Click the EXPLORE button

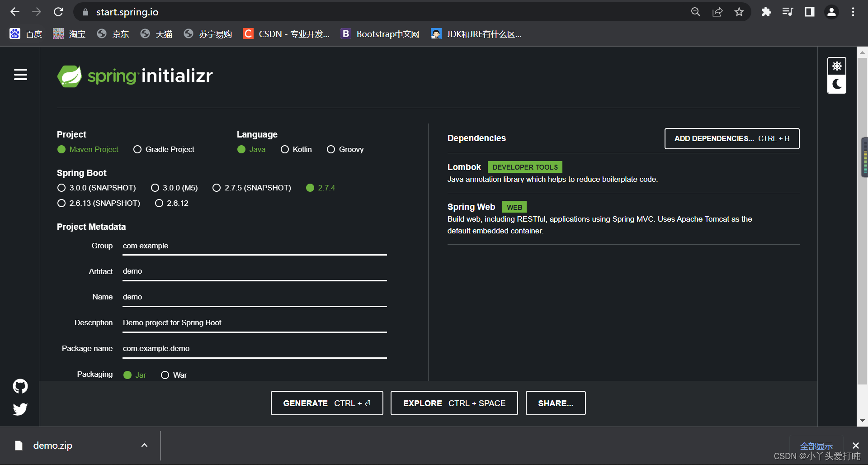[454, 403]
